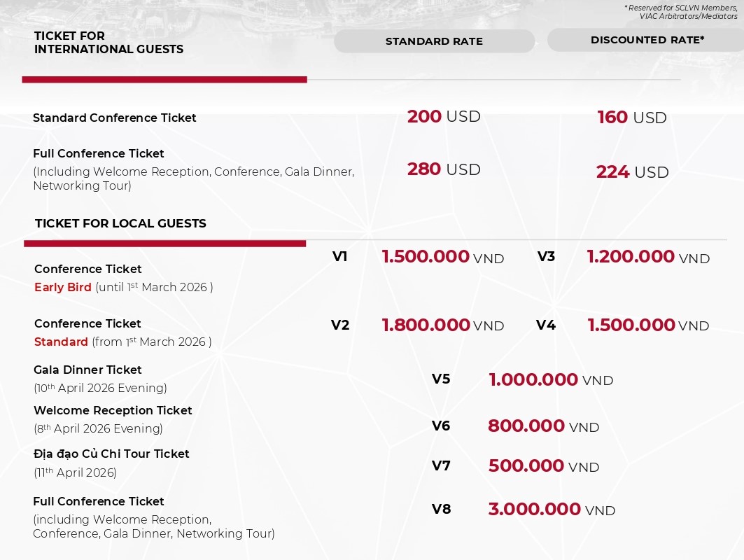Screen dimensions: 744x560
Task: Select the V8 full conference code
Action: (x=441, y=510)
